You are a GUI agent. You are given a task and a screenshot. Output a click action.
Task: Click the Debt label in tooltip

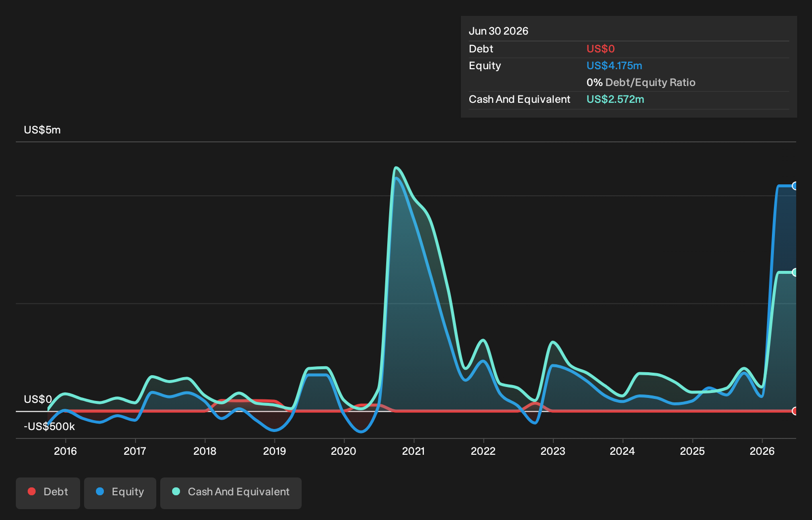pos(481,49)
